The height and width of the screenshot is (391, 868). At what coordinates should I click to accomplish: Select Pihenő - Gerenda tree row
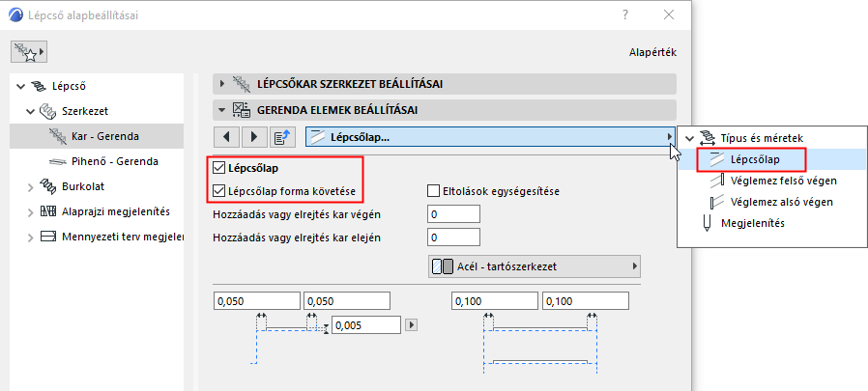tap(97, 161)
